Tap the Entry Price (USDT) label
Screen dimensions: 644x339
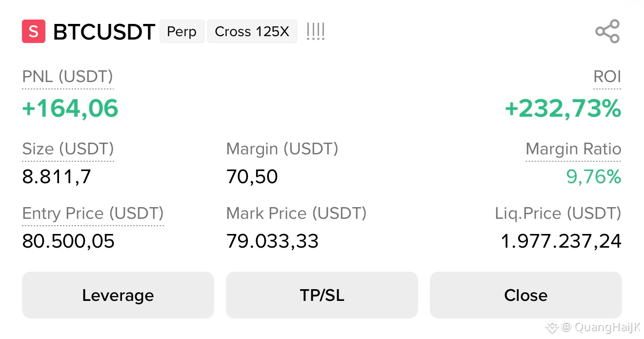[x=93, y=213]
